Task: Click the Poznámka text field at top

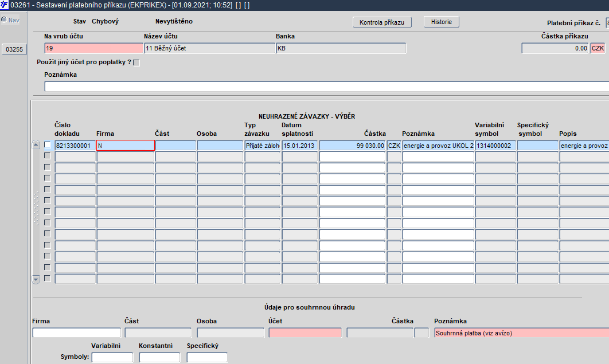Action: pyautogui.click(x=327, y=87)
